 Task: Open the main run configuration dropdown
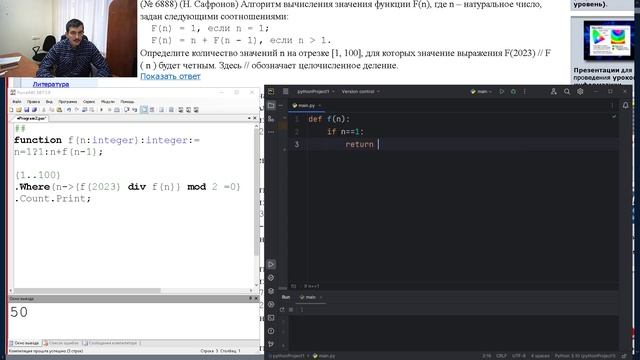point(482,91)
